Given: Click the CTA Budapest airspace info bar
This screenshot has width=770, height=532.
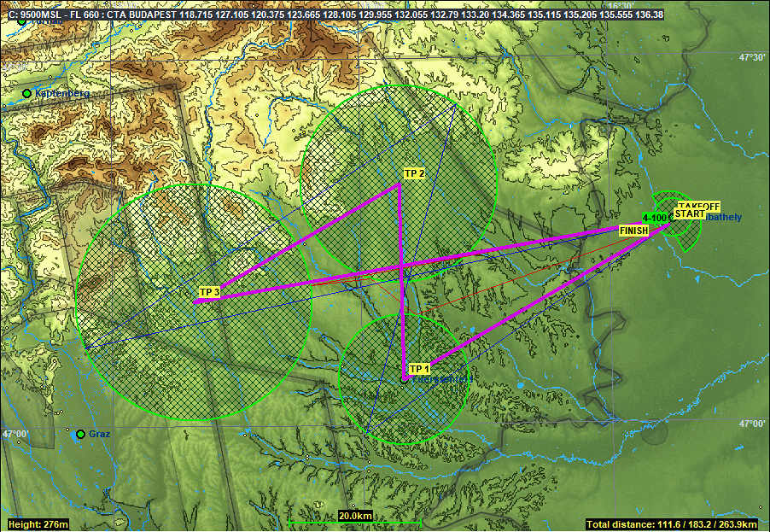Looking at the screenshot, I should click(335, 15).
